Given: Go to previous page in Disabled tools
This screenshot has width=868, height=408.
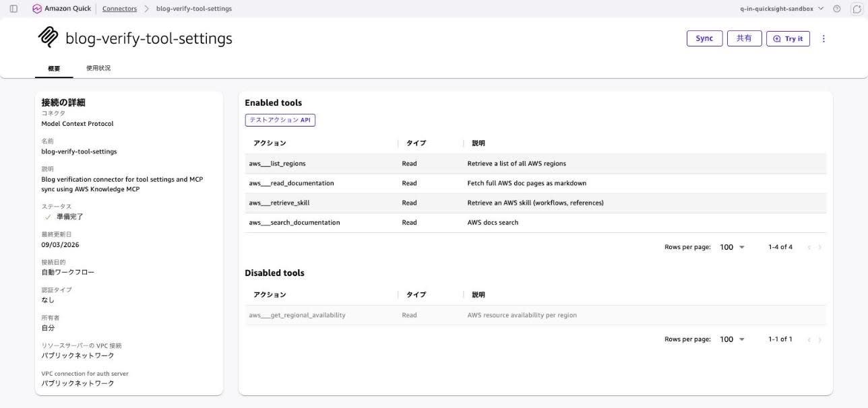Looking at the screenshot, I should pyautogui.click(x=809, y=339).
